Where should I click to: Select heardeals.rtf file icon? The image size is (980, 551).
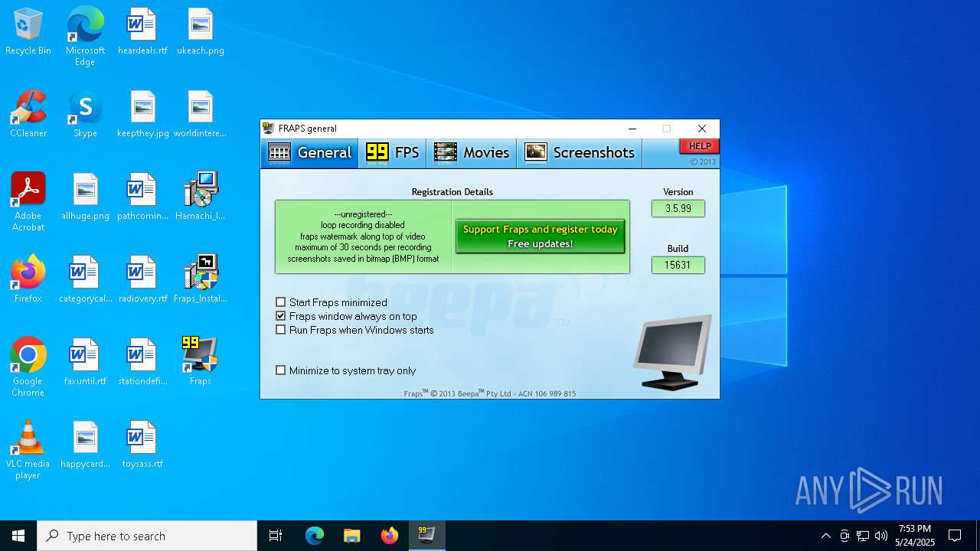[x=142, y=32]
